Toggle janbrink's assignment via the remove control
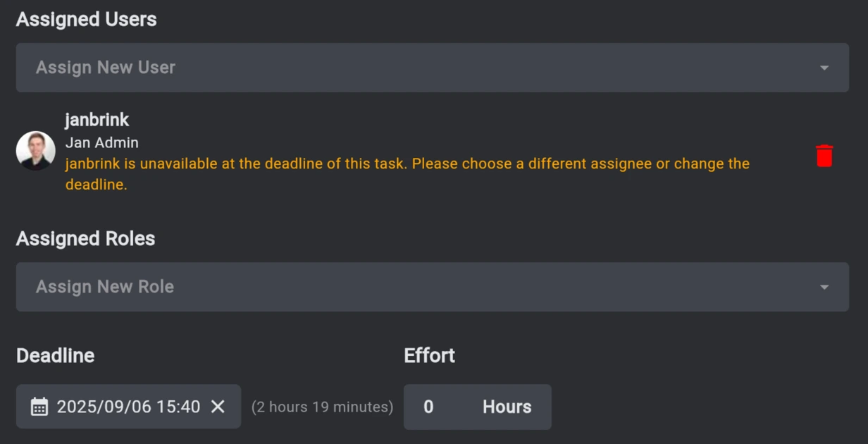 (x=824, y=154)
